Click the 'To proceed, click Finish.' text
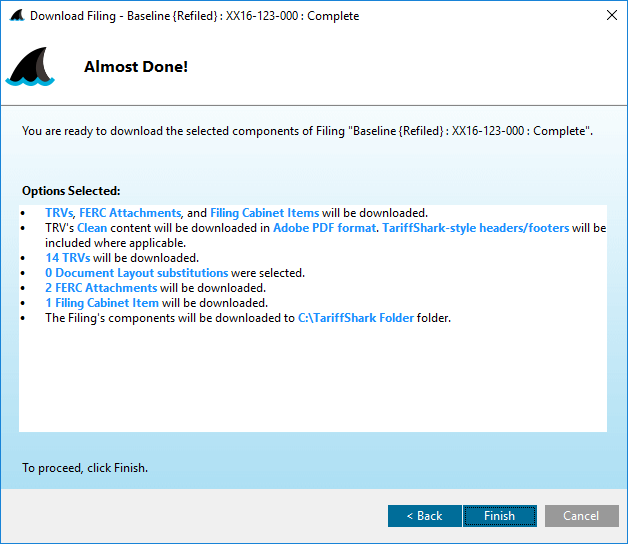This screenshot has width=628, height=544. click(85, 468)
